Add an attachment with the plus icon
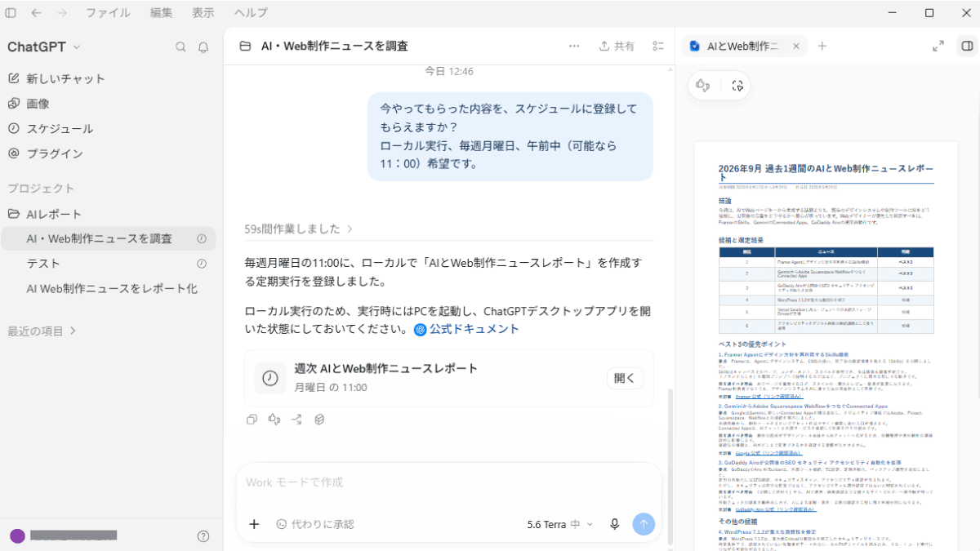 254,524
